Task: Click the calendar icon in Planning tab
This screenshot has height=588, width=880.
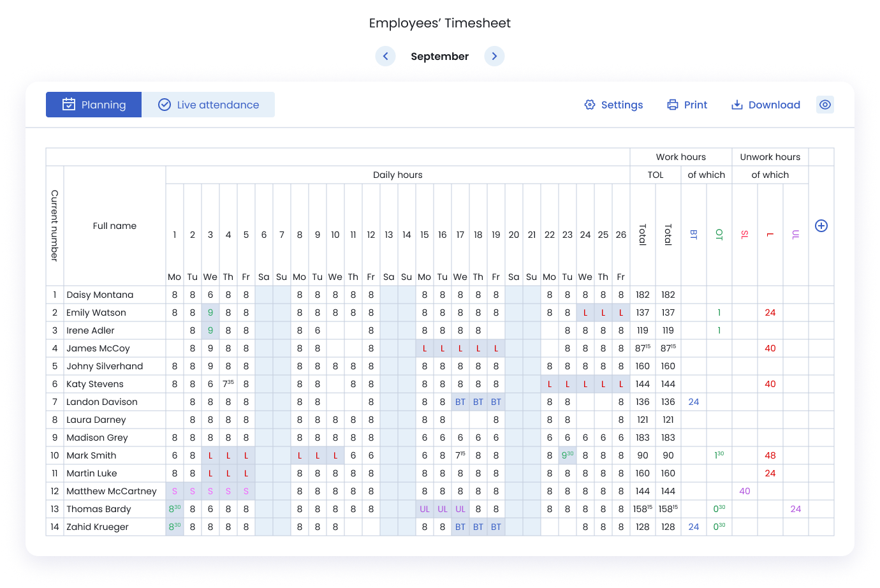Action: click(69, 105)
